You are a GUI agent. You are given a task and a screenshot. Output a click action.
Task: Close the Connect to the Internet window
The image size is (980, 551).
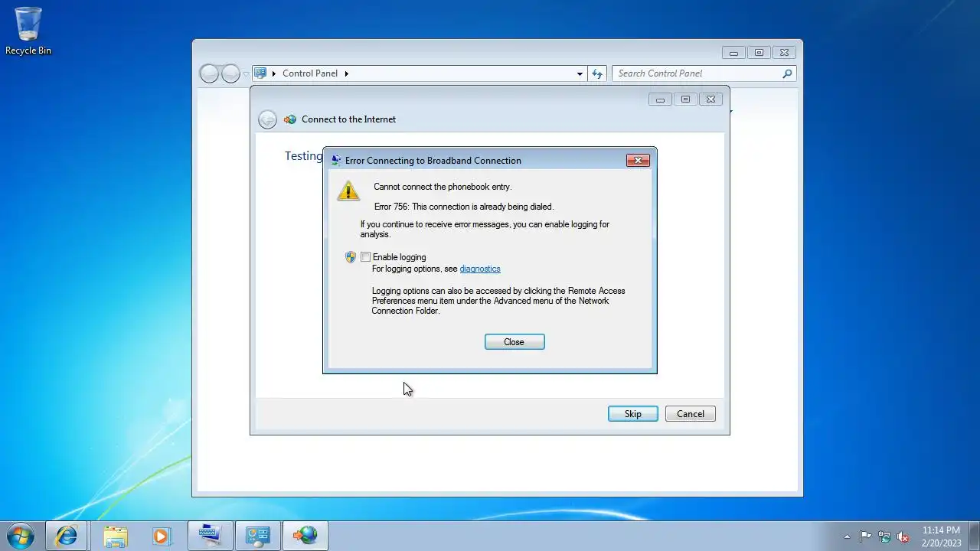pyautogui.click(x=711, y=99)
